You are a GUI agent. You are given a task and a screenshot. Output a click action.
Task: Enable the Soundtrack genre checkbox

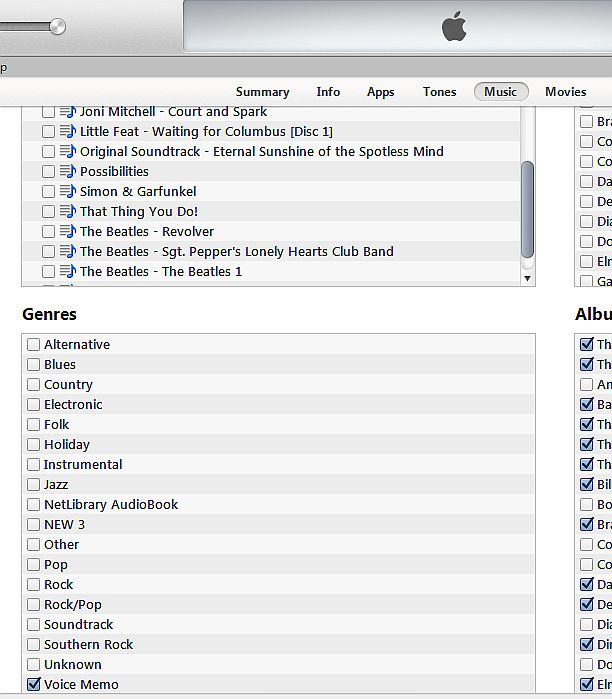tap(33, 625)
